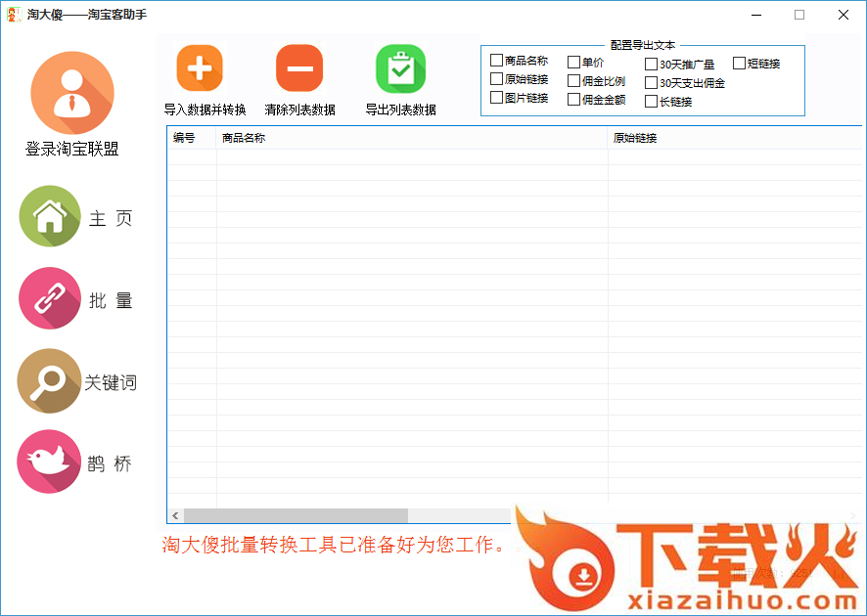
Task: Click the minus 清除列表数据 icon
Action: click(299, 68)
